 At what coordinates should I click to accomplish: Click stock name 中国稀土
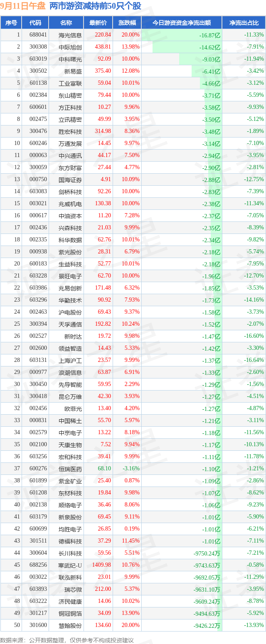[71, 421]
